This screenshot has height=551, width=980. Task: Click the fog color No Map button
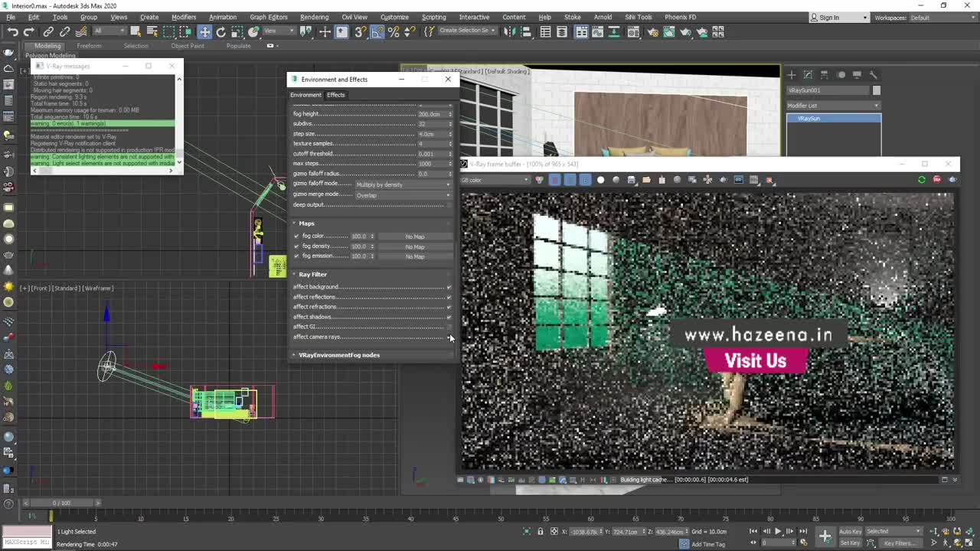[414, 236]
